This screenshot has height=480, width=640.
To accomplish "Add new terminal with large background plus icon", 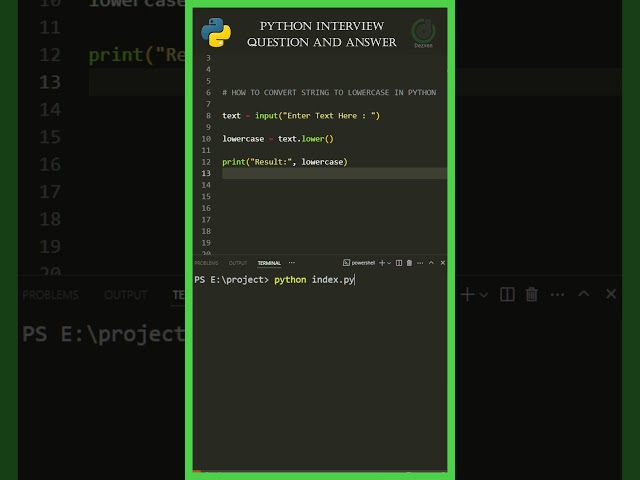I will (x=467, y=294).
